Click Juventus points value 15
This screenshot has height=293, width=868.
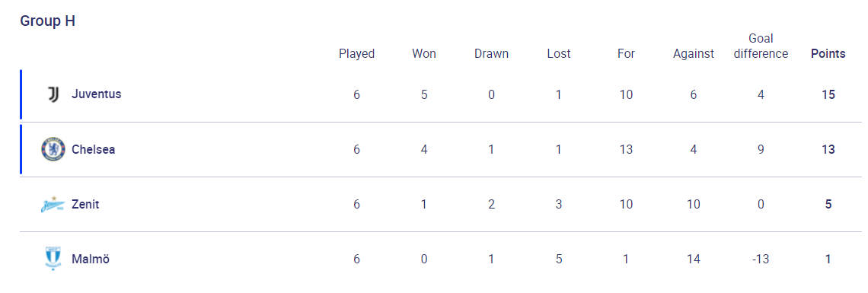pos(828,94)
